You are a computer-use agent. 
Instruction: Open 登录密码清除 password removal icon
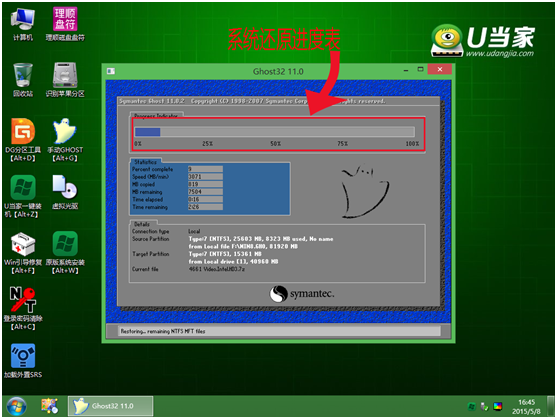(23, 309)
